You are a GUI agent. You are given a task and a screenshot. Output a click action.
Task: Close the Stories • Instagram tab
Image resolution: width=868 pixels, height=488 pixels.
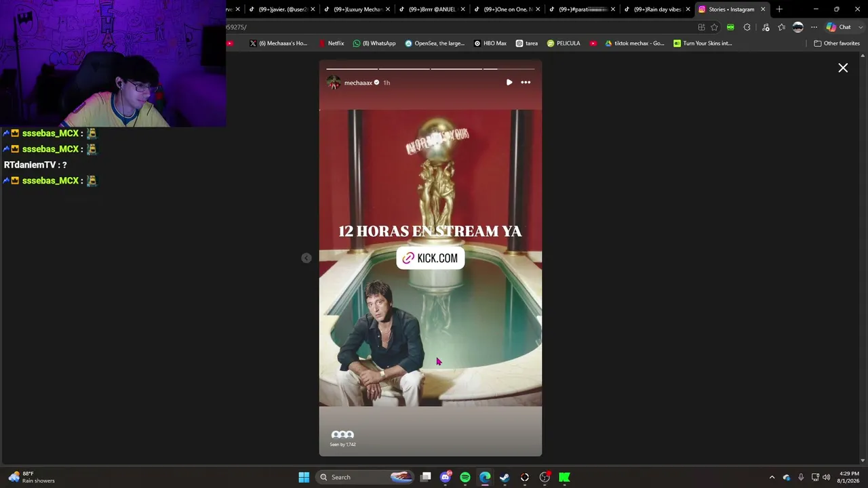[x=763, y=9]
